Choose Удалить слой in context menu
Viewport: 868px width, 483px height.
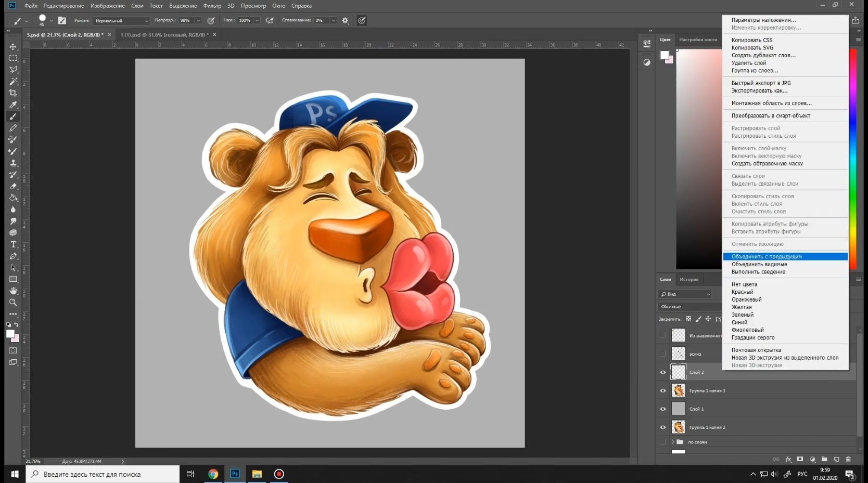point(749,63)
